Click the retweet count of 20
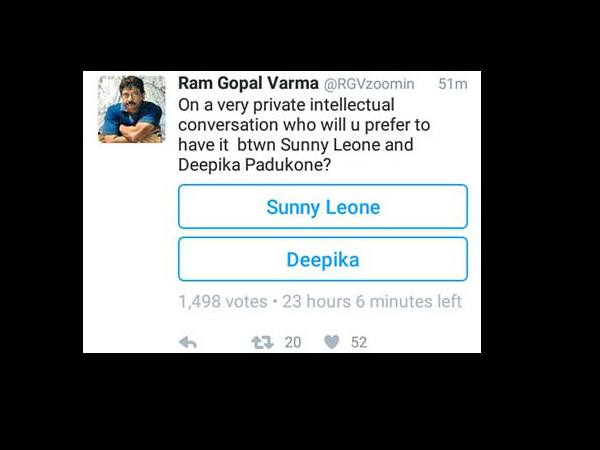600x450 pixels. point(293,342)
